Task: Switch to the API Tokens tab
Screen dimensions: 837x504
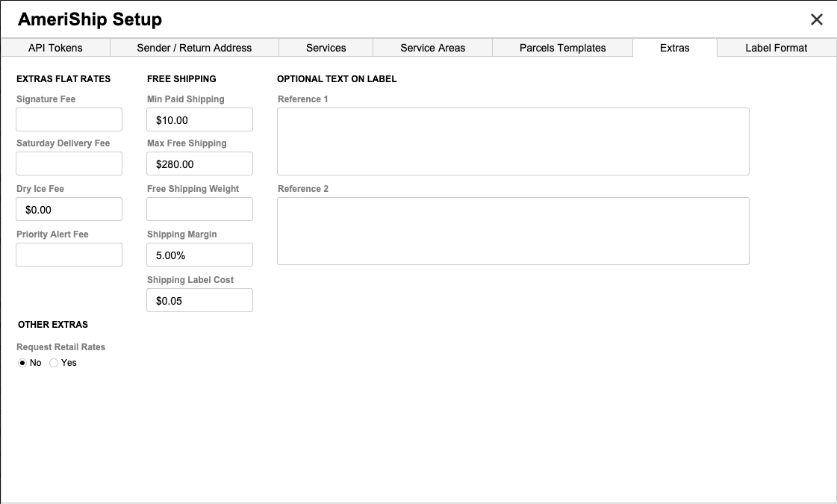Action: (55, 48)
